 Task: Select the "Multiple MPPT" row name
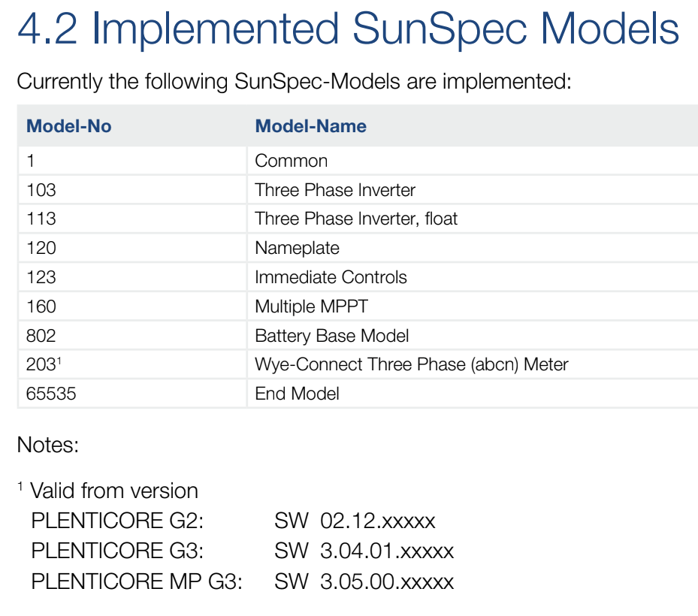point(311,306)
